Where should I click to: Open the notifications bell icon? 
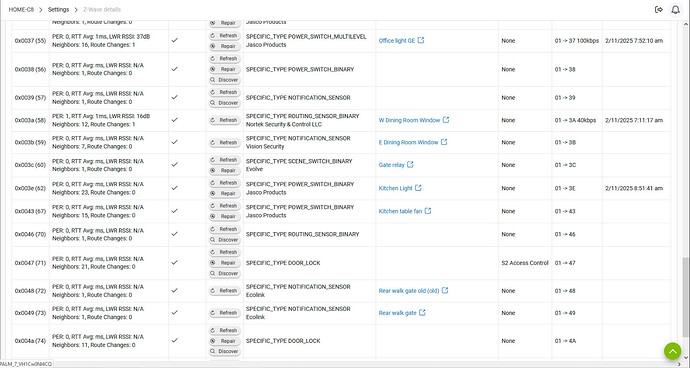675,9
